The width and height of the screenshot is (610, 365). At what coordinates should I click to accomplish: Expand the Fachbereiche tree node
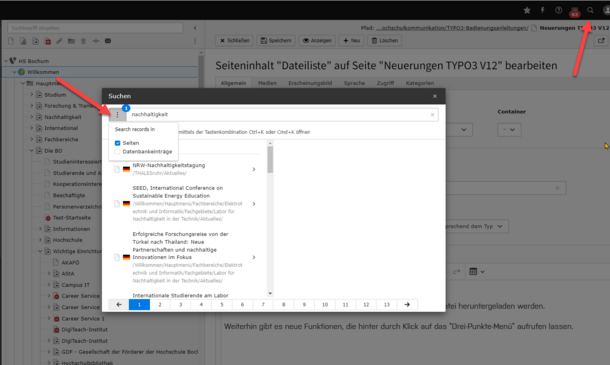[32, 139]
